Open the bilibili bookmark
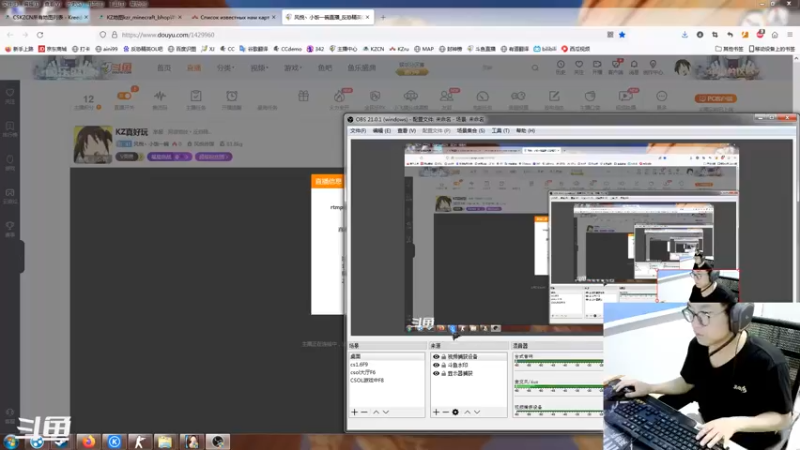This screenshot has width=800, height=450. 545,49
